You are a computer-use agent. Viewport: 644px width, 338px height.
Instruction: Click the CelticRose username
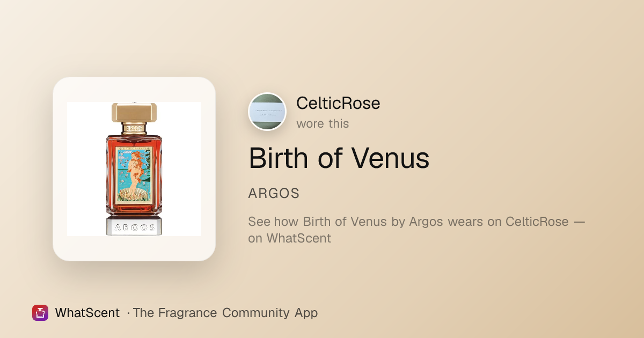(x=338, y=103)
